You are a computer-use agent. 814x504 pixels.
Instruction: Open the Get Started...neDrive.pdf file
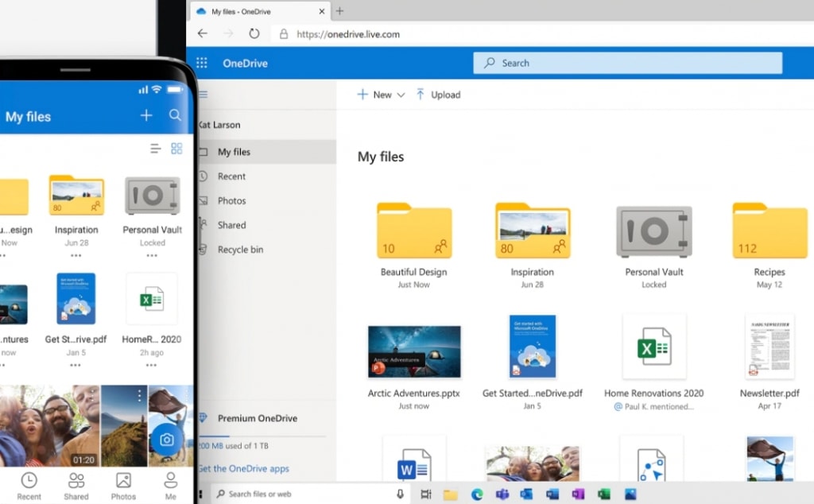click(532, 347)
